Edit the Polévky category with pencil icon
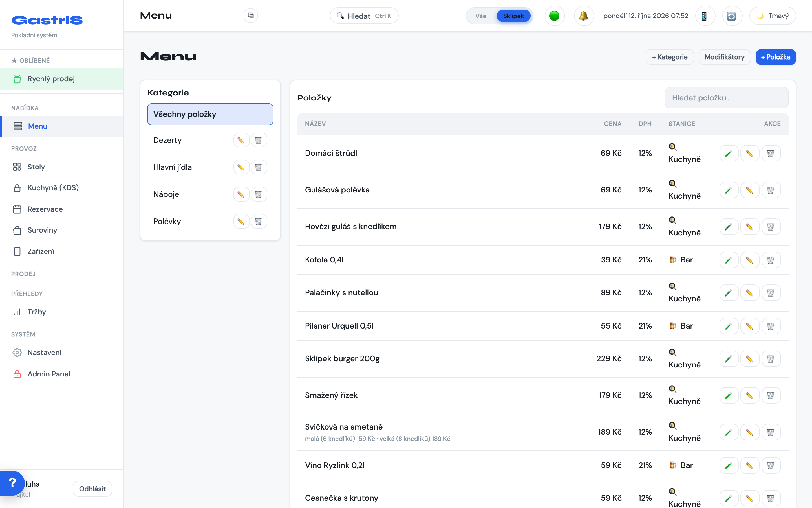812x508 pixels. pyautogui.click(x=241, y=222)
